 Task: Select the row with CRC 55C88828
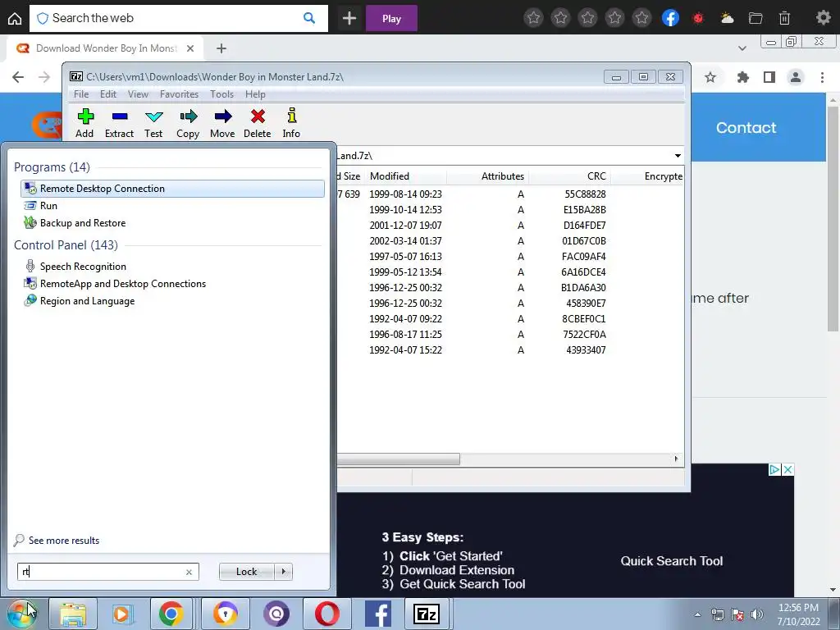[x=509, y=194]
